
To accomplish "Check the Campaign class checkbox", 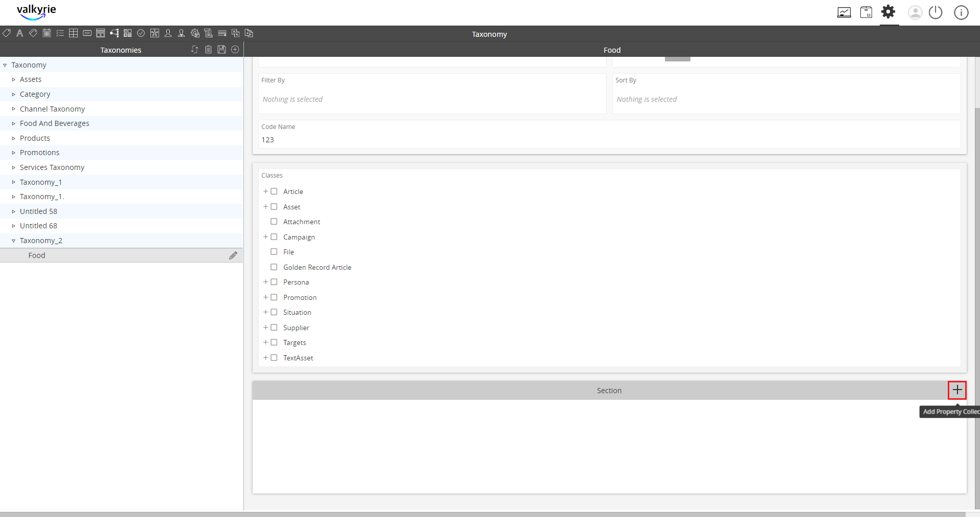I will click(274, 237).
